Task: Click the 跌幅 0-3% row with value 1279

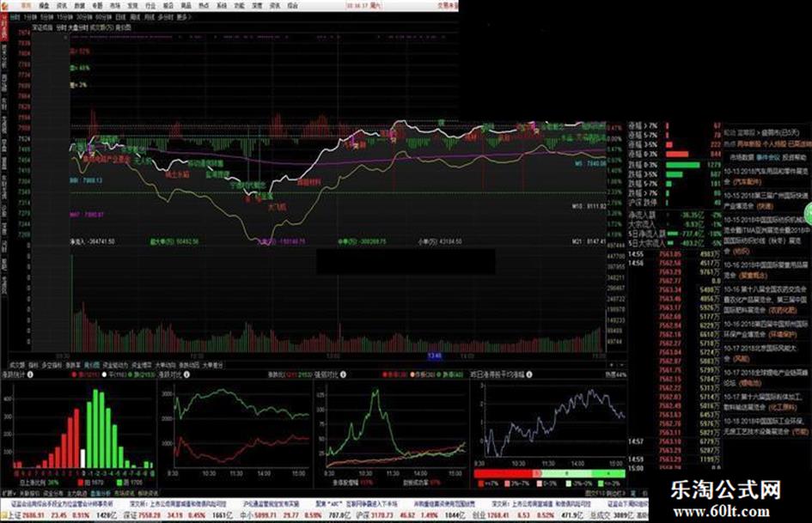Action: [x=675, y=164]
